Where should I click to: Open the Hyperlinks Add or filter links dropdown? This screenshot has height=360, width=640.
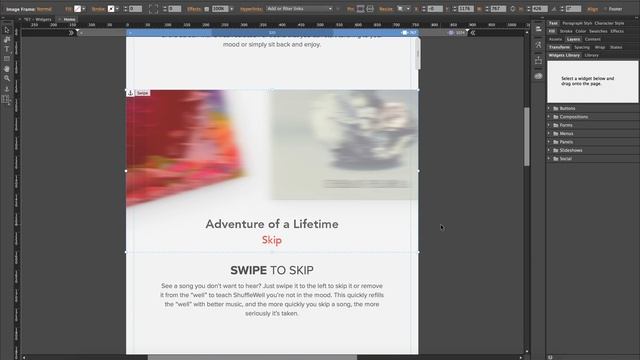300,9
